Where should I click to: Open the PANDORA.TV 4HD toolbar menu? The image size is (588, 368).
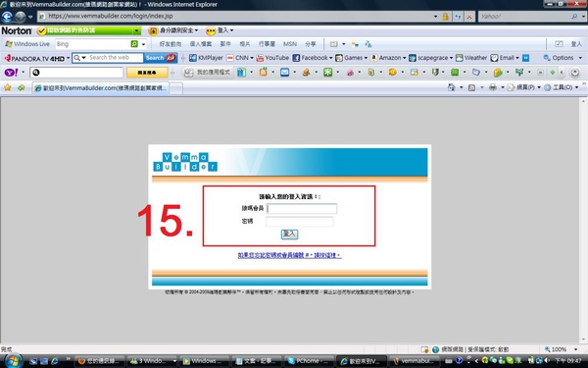[x=37, y=58]
